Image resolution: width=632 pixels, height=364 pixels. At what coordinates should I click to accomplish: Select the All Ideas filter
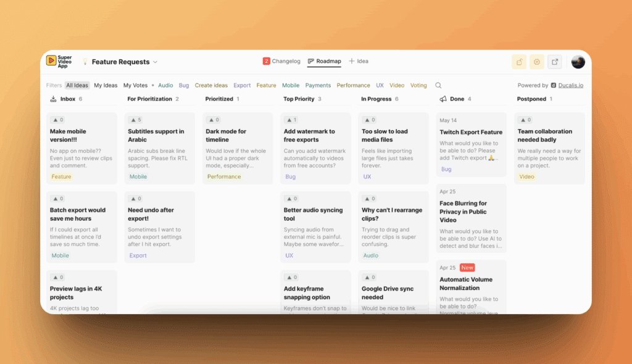pos(77,86)
